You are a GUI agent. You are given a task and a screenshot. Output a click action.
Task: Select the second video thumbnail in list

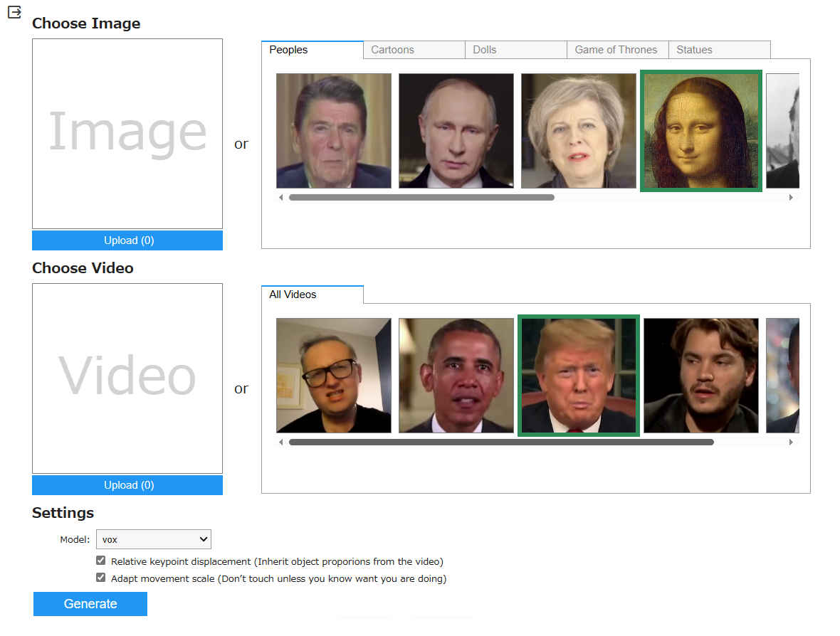point(456,376)
